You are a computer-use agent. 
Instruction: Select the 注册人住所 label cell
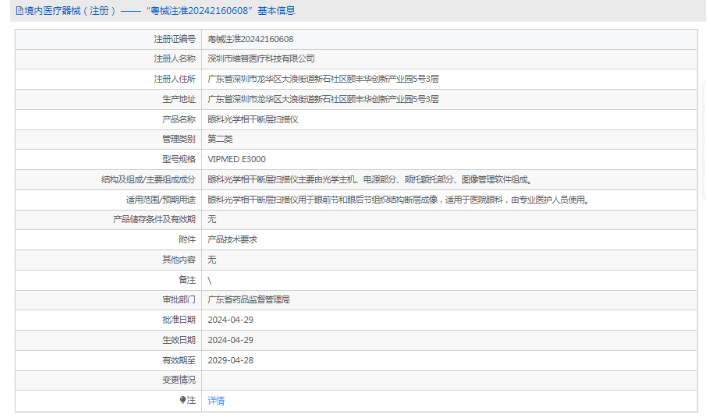(108, 79)
